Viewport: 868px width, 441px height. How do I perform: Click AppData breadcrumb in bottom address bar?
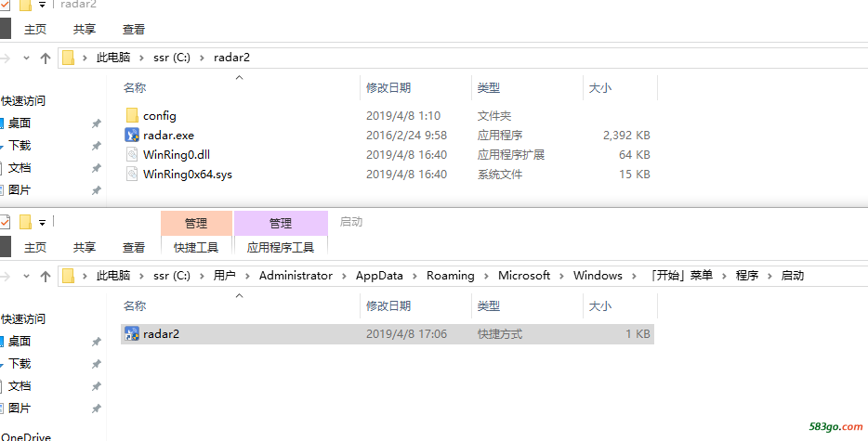click(379, 276)
